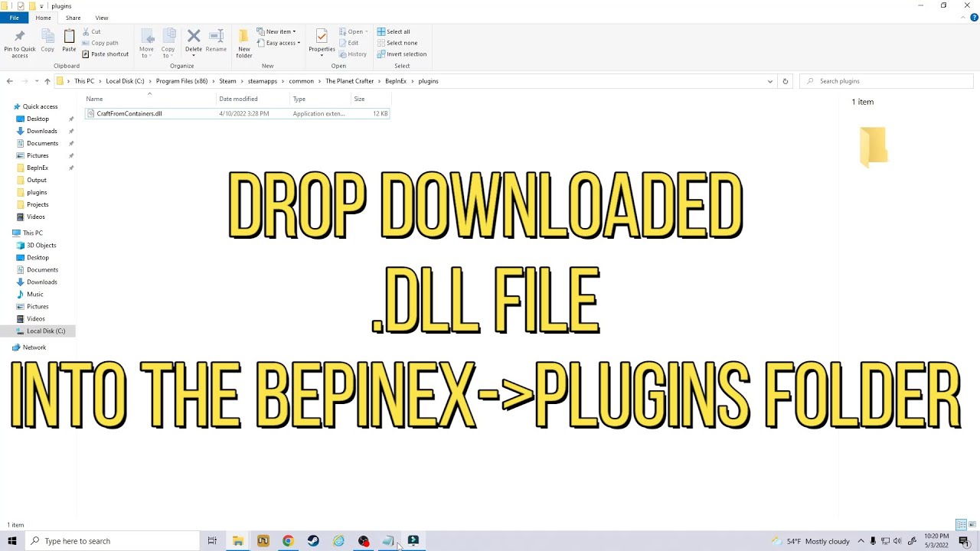Screen dimensions: 980x551
Task: Open the New item dropdown
Action: (x=276, y=32)
